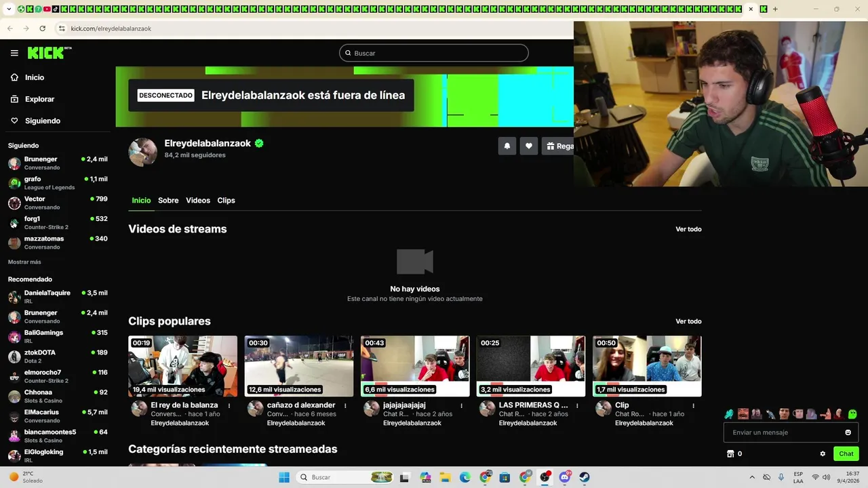Switch to the Clips tab
The width and height of the screenshot is (868, 488).
tap(226, 201)
